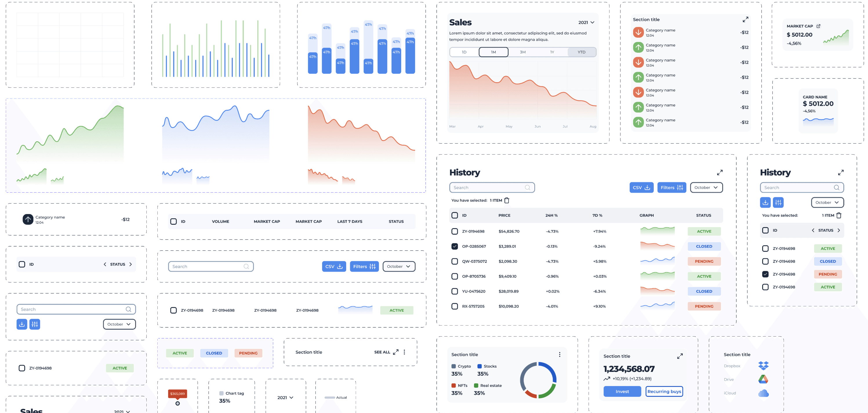Click CSV button in large History panel

pyautogui.click(x=641, y=187)
